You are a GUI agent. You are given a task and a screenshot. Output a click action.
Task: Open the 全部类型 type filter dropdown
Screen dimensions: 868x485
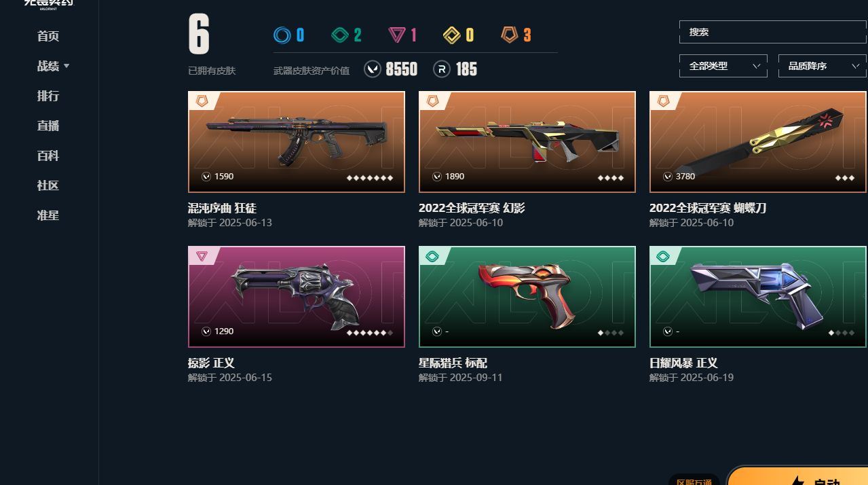pos(723,66)
